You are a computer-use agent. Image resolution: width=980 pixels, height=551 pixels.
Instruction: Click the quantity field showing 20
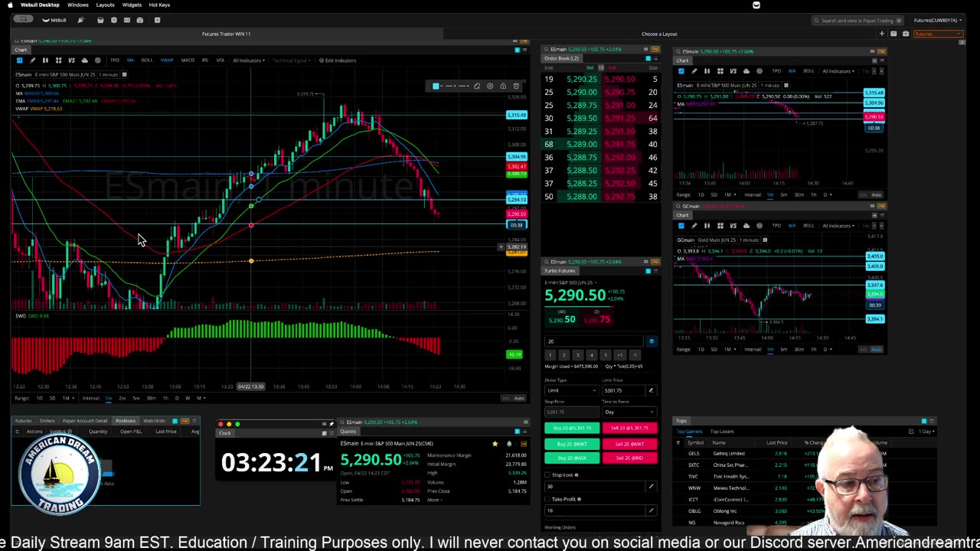point(593,341)
